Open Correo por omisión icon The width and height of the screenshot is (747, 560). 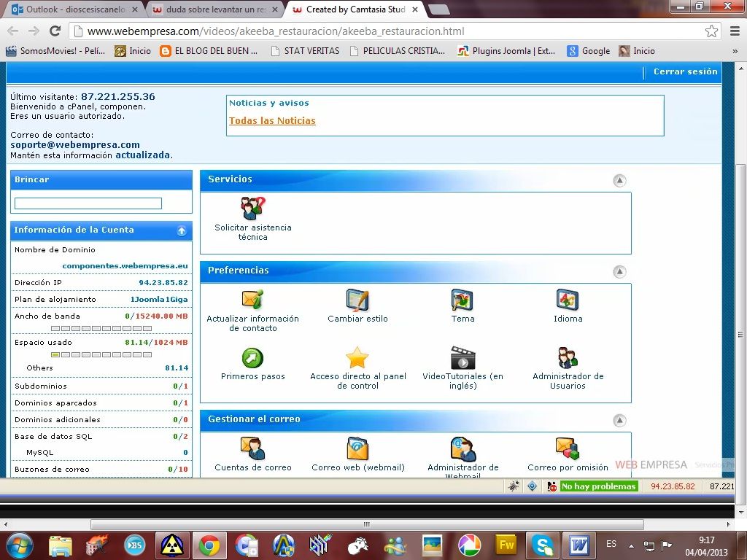coord(567,448)
